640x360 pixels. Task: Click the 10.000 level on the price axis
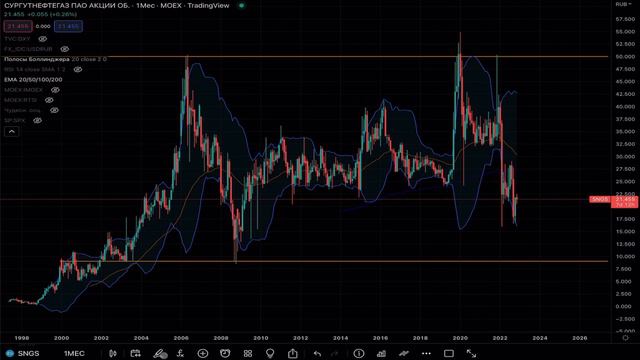coord(625,256)
